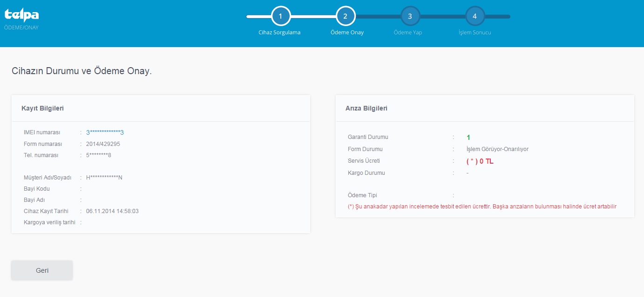
Task: Click the form number 2014/429295
Action: (x=103, y=144)
